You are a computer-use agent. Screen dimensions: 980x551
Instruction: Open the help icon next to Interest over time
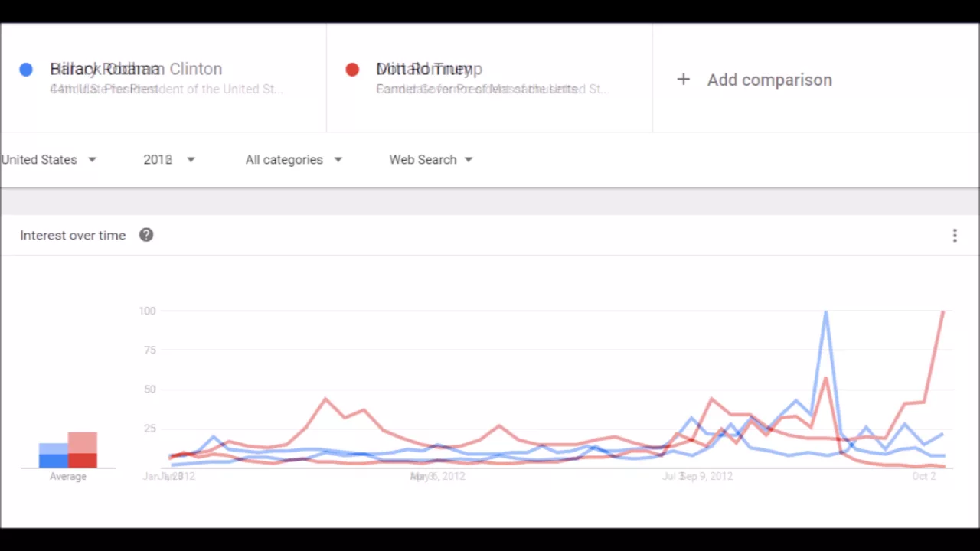(146, 235)
